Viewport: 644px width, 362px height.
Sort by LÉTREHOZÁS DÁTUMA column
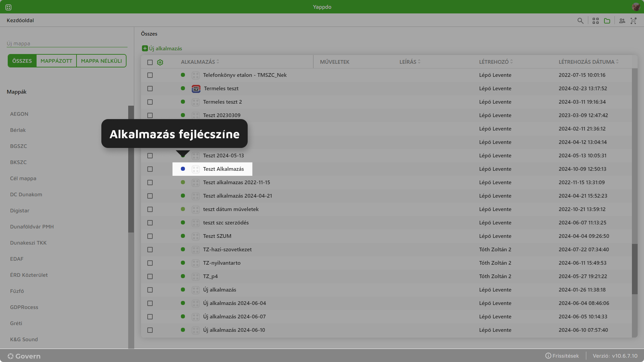tap(617, 61)
